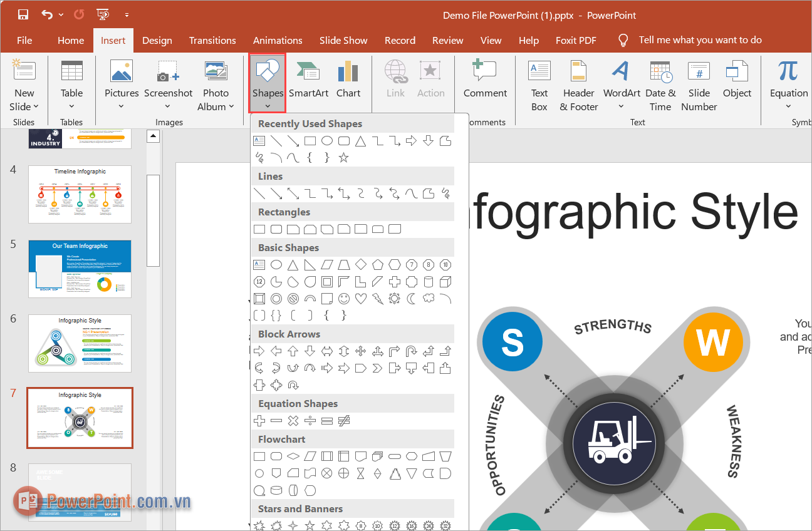Open the Photo Album dropdown arrow
Screen dimensions: 812x531
pyautogui.click(x=231, y=107)
